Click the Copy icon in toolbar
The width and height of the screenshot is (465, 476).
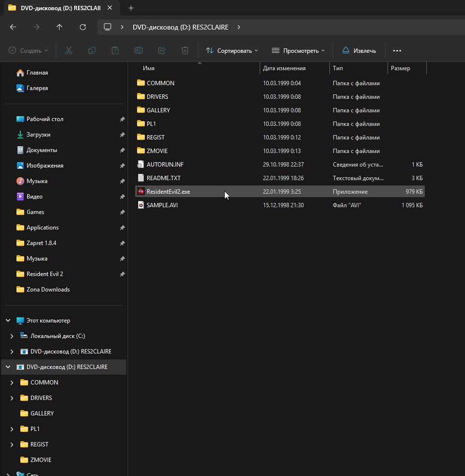click(x=92, y=50)
